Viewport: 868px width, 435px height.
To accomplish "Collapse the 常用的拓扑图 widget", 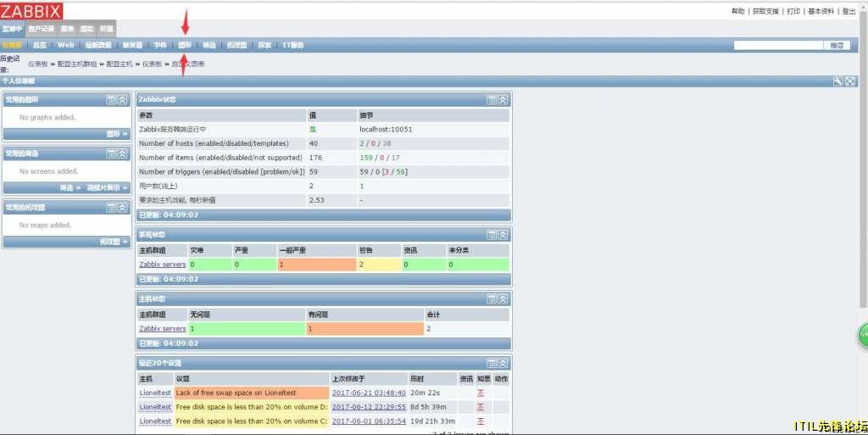I will click(x=123, y=208).
